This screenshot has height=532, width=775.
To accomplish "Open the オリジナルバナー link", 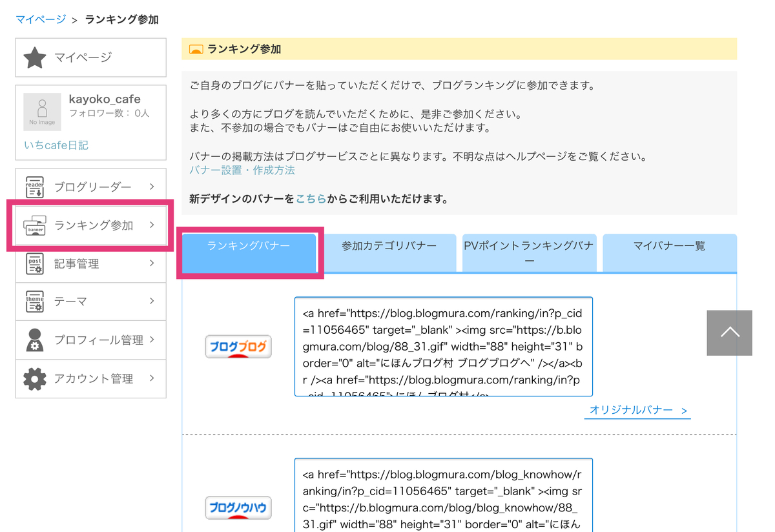I will [638, 410].
